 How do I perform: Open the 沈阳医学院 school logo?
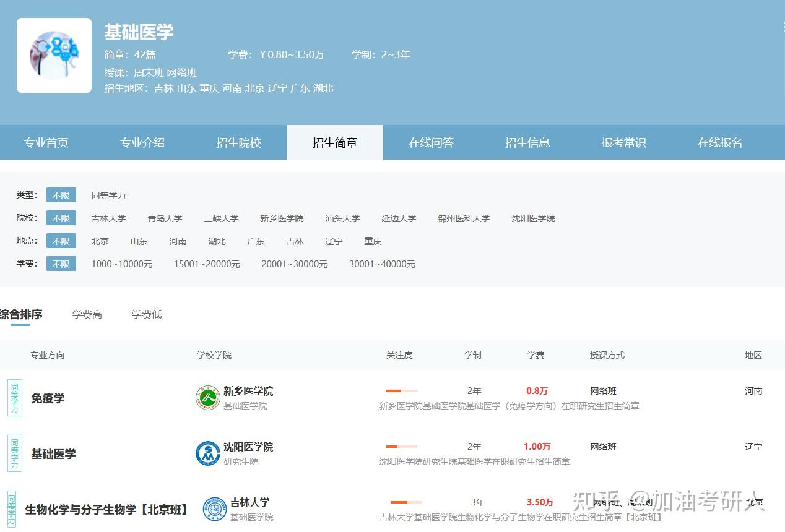(x=208, y=453)
